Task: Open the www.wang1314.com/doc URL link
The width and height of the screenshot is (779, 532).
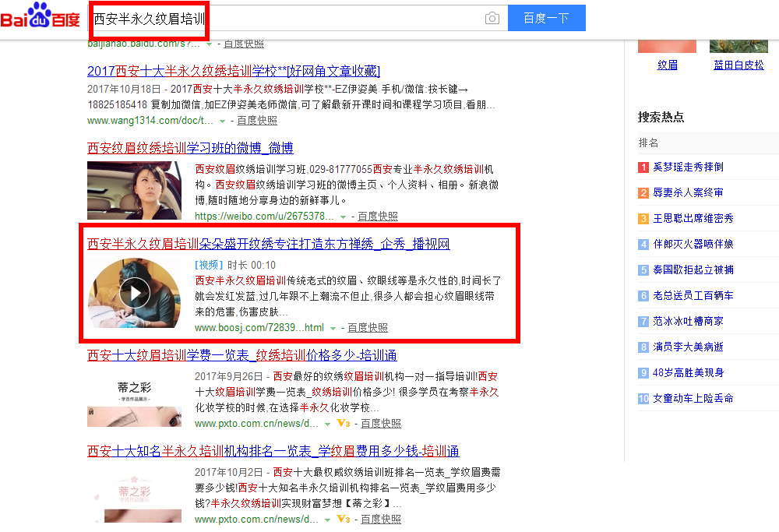Action: coord(150,121)
